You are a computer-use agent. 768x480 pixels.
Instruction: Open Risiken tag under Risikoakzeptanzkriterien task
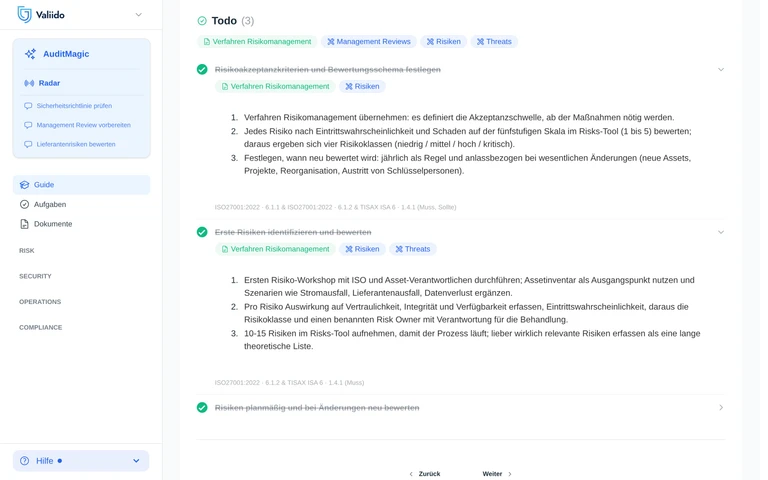[x=362, y=86]
